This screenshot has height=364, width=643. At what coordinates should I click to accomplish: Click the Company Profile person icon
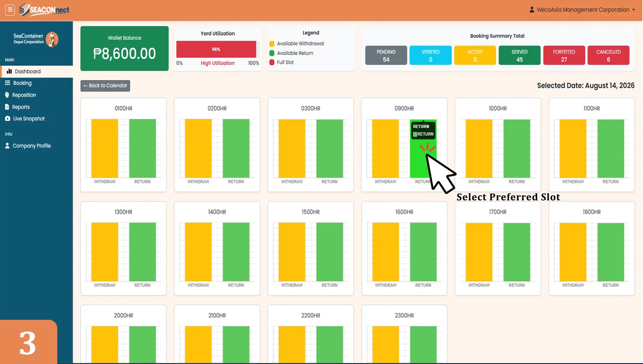coord(7,146)
